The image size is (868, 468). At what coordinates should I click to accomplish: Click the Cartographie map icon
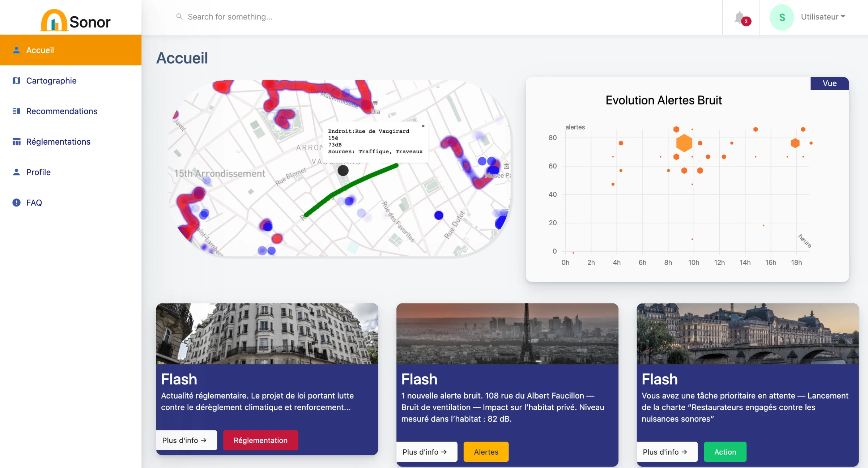[16, 81]
